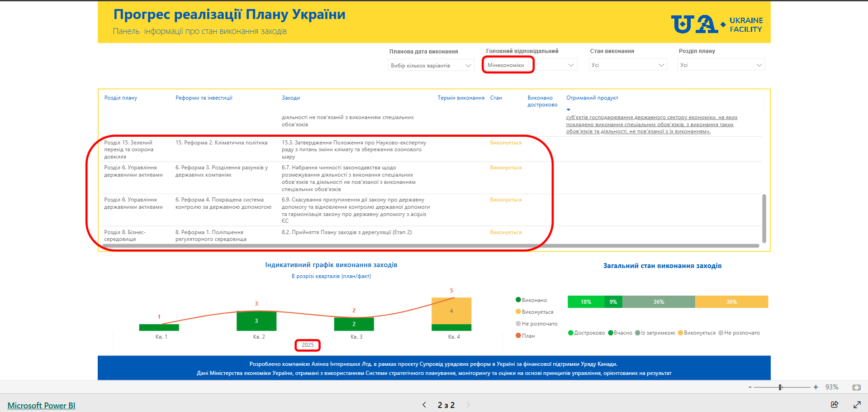
Task: Click the 2025 year axis label
Action: point(308,345)
